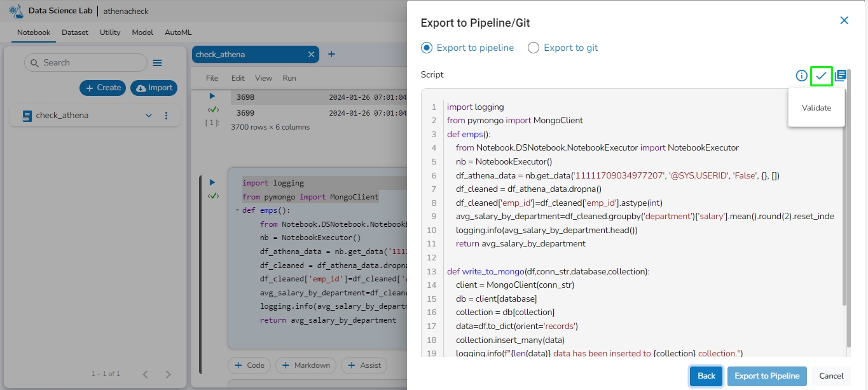
Task: Select the Export to git radio button
Action: click(x=534, y=48)
